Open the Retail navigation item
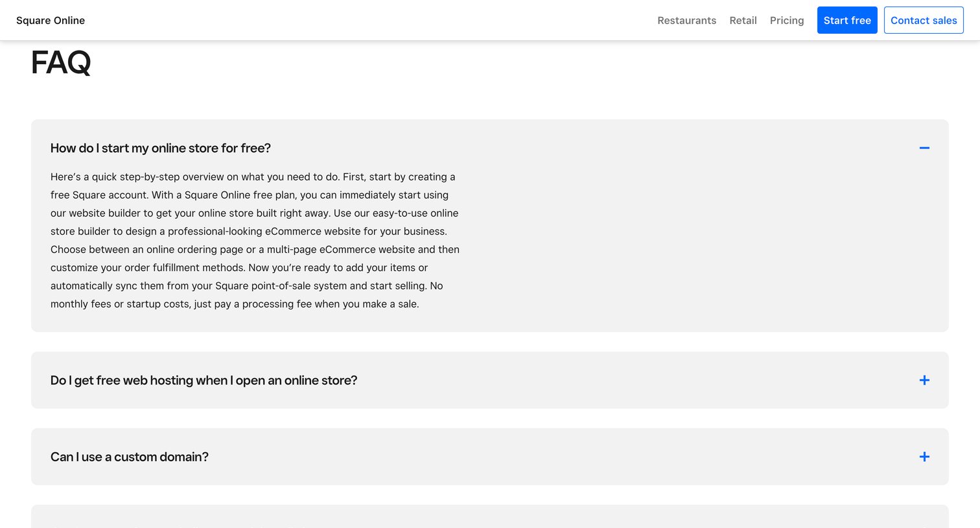The height and width of the screenshot is (528, 980). pos(743,20)
